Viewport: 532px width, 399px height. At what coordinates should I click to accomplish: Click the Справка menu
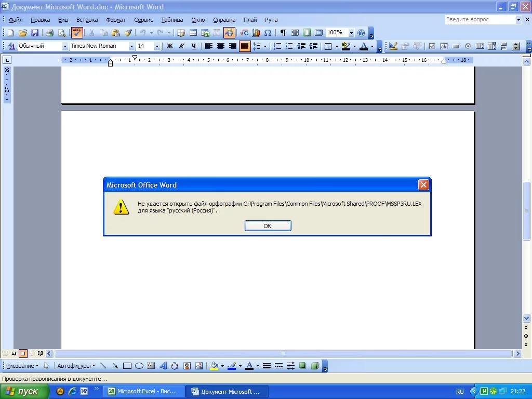coord(224,20)
